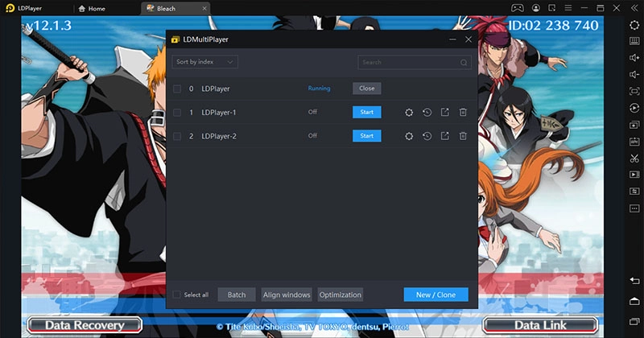Click the volume up sidebar icon
This screenshot has height=338, width=644.
coord(634,58)
